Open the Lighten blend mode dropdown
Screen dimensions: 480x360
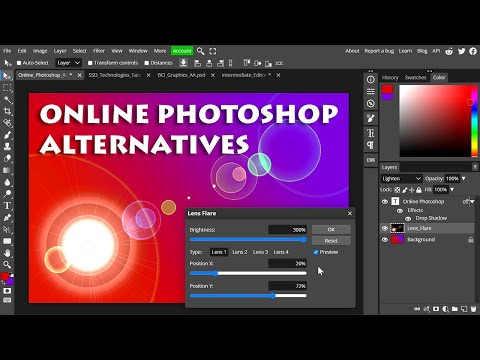(x=401, y=179)
